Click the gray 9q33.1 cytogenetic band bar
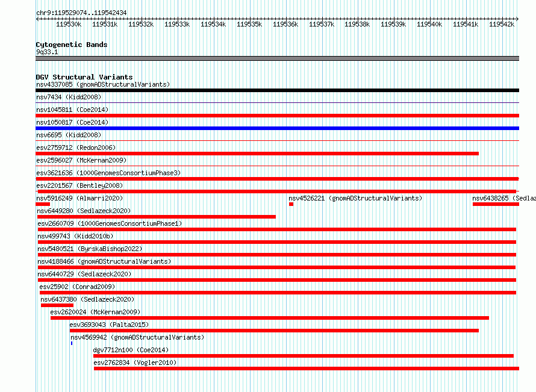The width and height of the screenshot is (536, 392). coord(277,58)
